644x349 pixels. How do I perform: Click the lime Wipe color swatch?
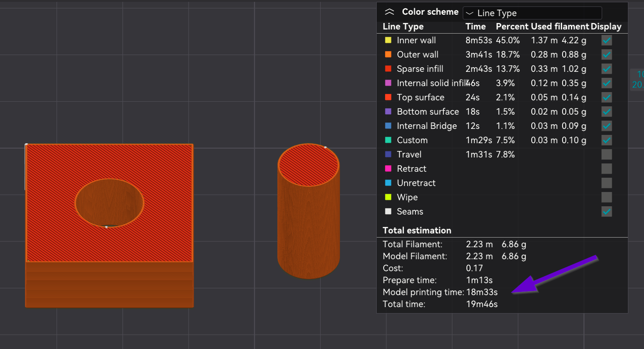388,197
